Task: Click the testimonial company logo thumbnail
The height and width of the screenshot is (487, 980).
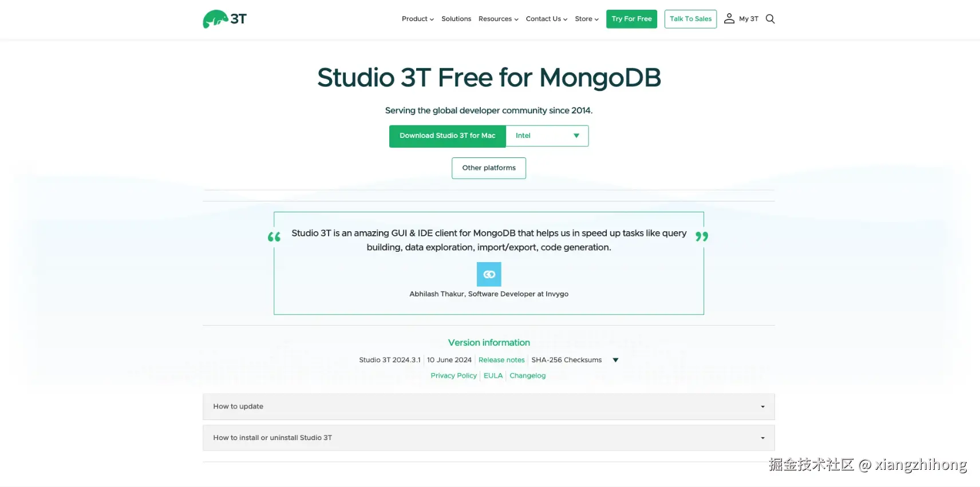Action: point(489,274)
